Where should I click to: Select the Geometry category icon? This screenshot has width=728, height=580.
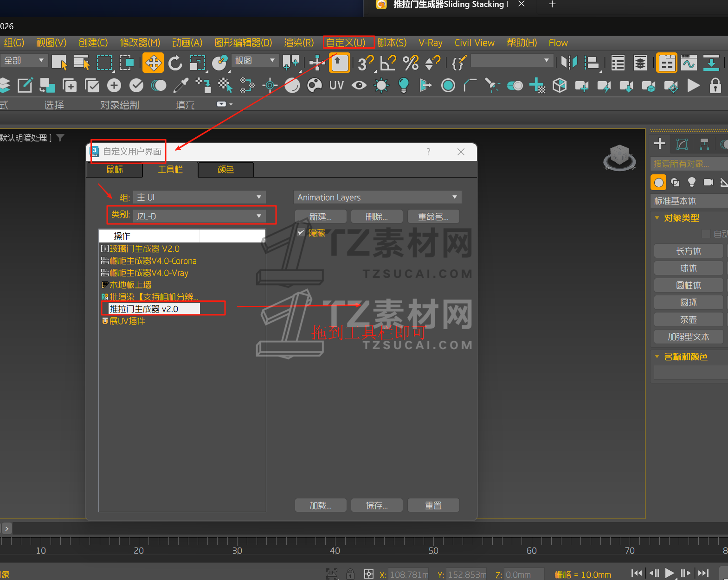(658, 182)
